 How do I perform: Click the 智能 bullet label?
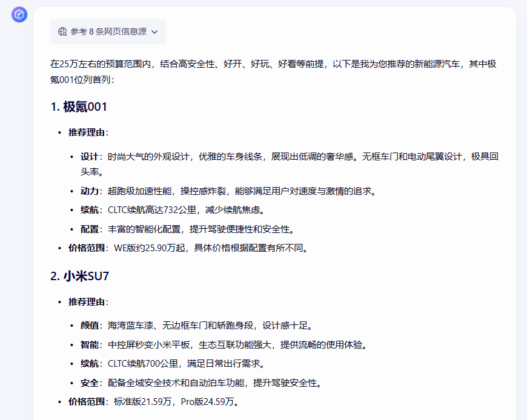coord(90,345)
